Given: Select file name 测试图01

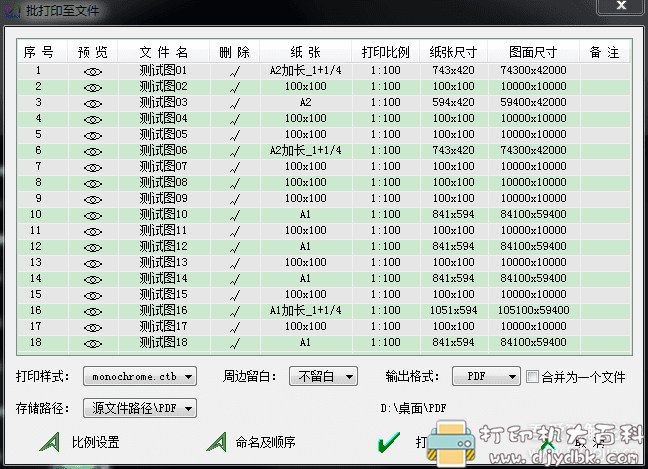Looking at the screenshot, I should pos(164,71).
